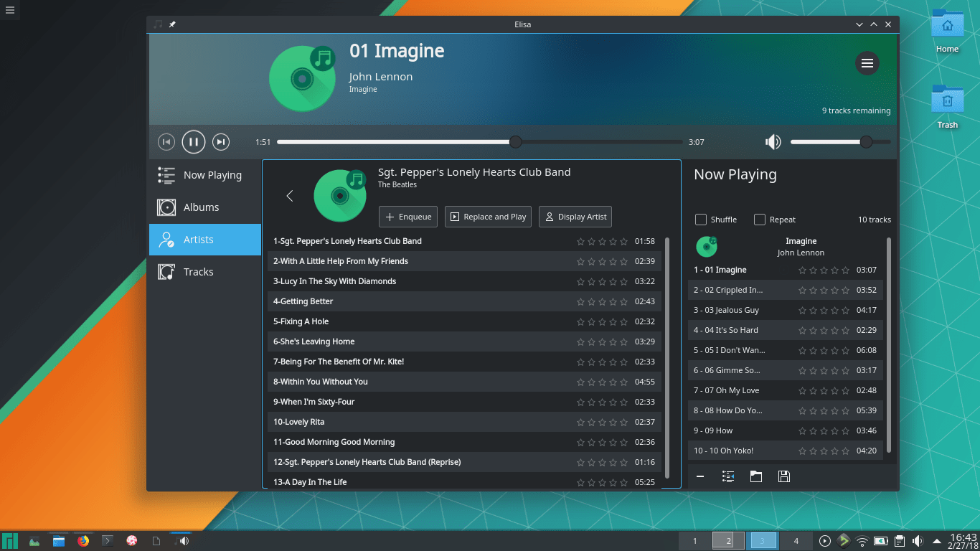This screenshot has width=980, height=551.
Task: Select playlist entry '7 - 07 Oh My Love'
Action: click(786, 390)
